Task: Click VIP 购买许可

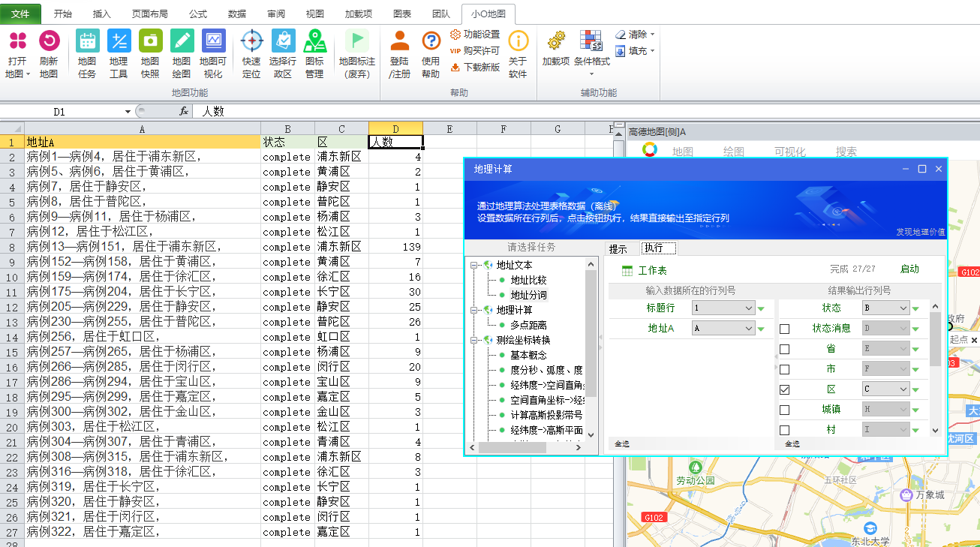Action: [475, 51]
